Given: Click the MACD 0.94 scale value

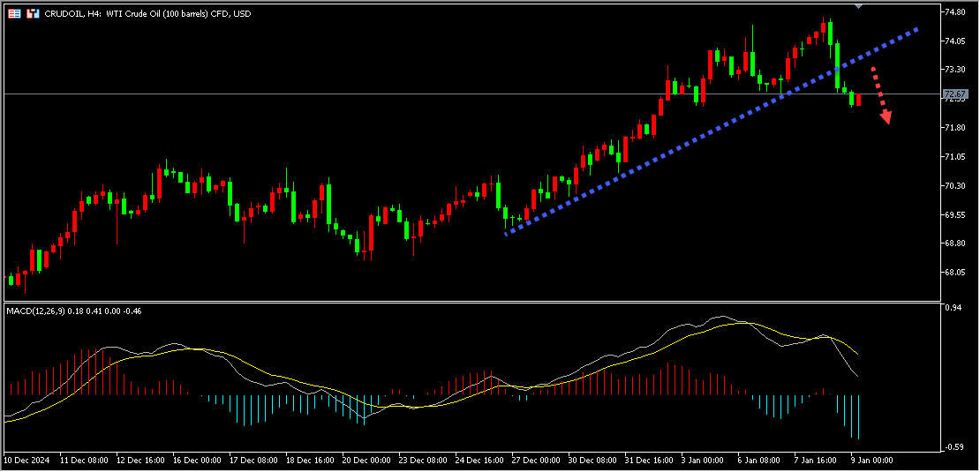Looking at the screenshot, I should 953,308.
